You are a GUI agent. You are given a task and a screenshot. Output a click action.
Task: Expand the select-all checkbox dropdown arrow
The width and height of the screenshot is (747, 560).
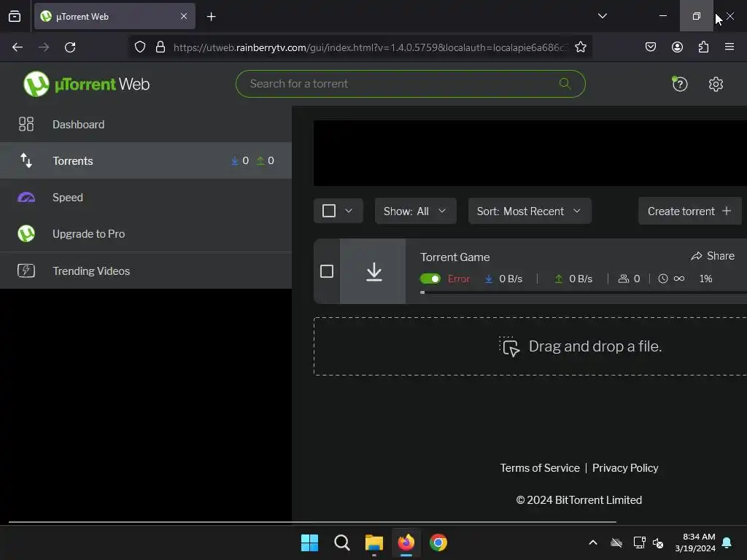tap(349, 211)
